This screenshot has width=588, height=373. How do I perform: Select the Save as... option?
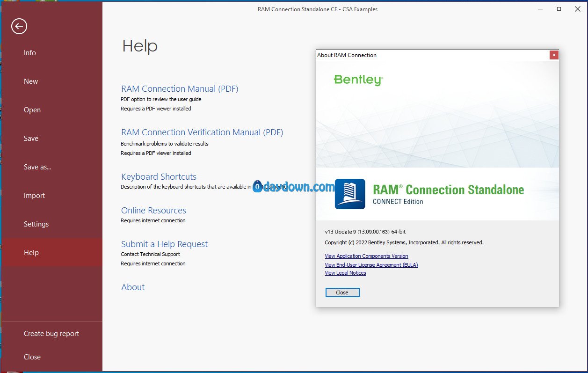tap(37, 167)
